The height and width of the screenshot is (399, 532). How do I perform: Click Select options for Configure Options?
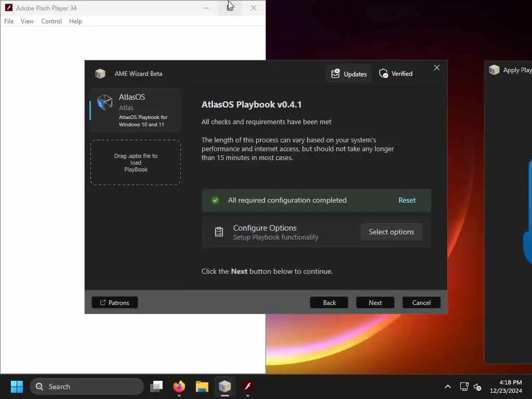(x=391, y=232)
